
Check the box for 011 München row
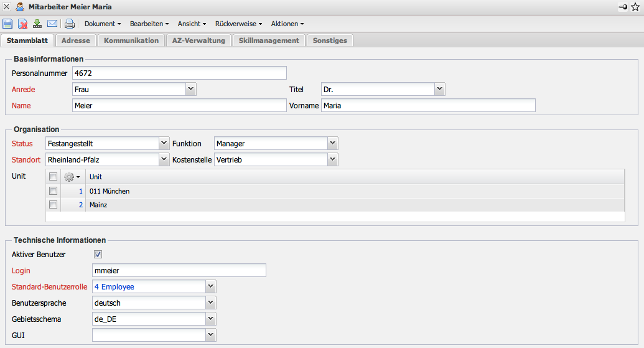pyautogui.click(x=54, y=191)
